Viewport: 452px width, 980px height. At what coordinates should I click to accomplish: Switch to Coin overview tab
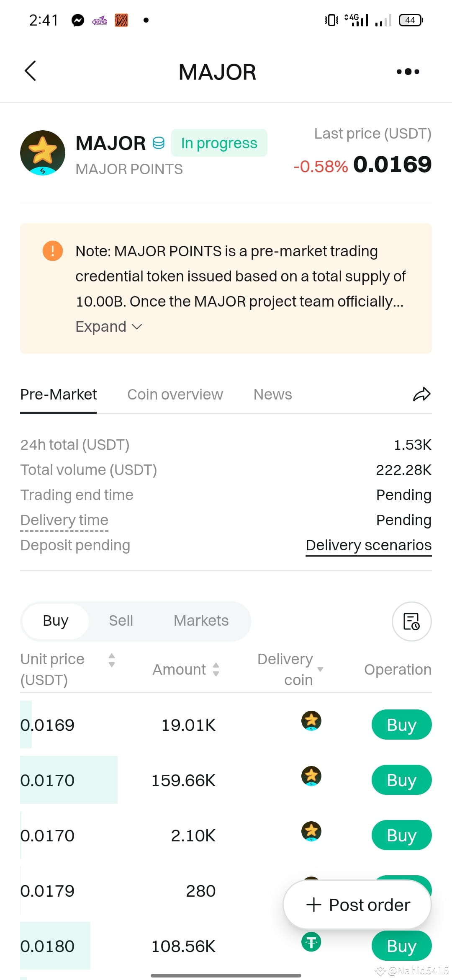tap(175, 394)
